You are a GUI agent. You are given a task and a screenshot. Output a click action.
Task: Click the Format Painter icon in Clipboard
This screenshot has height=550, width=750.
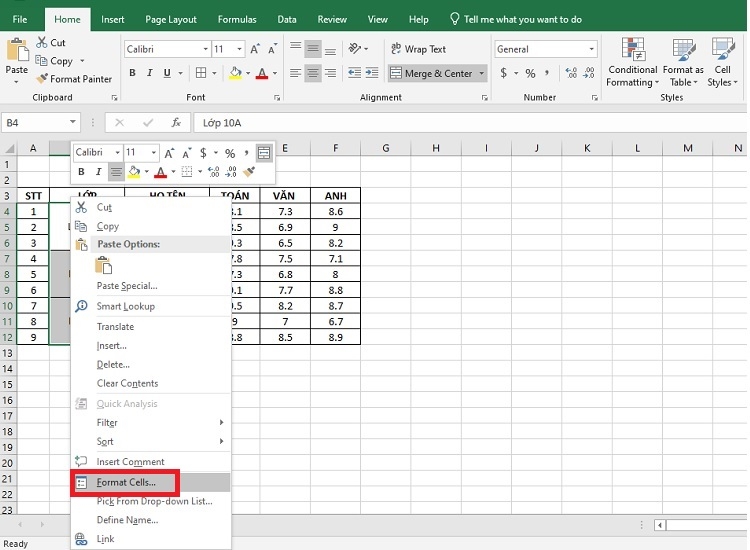[x=42, y=78]
